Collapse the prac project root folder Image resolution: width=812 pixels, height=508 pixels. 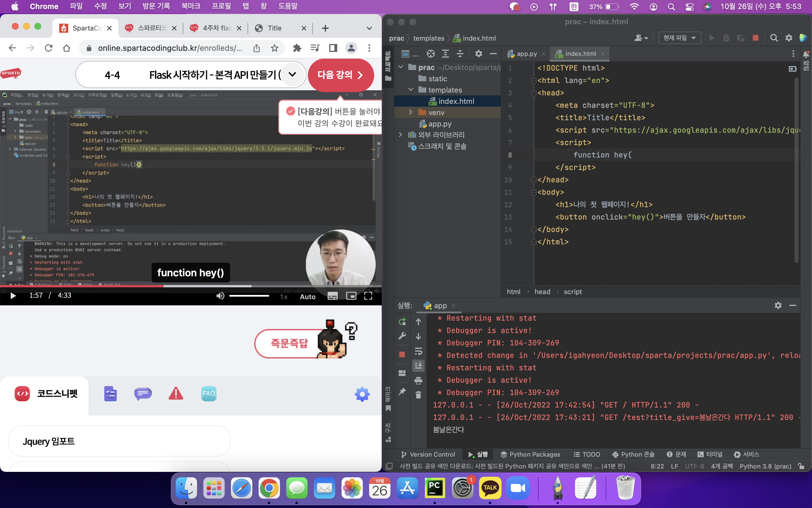401,67
